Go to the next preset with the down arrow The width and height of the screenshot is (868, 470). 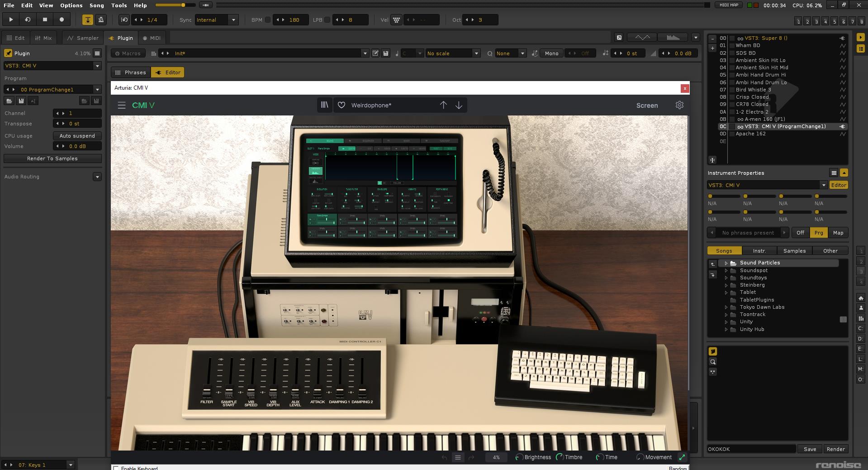pos(459,105)
